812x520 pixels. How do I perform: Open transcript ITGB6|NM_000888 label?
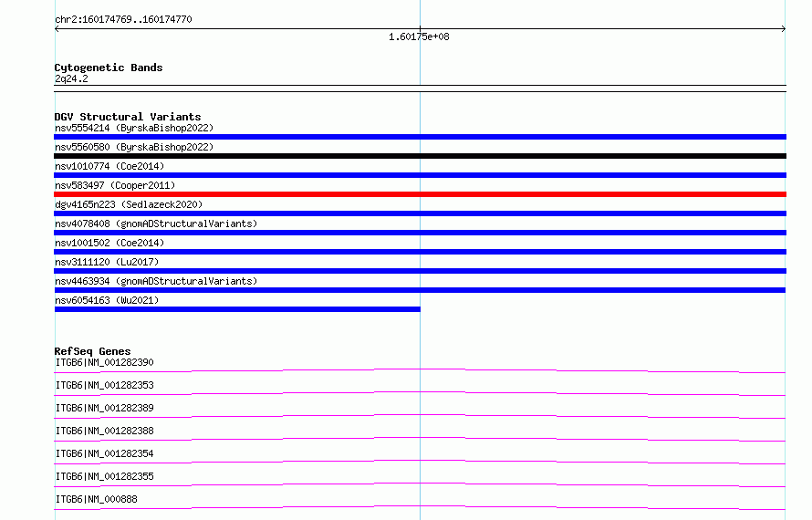(x=97, y=499)
